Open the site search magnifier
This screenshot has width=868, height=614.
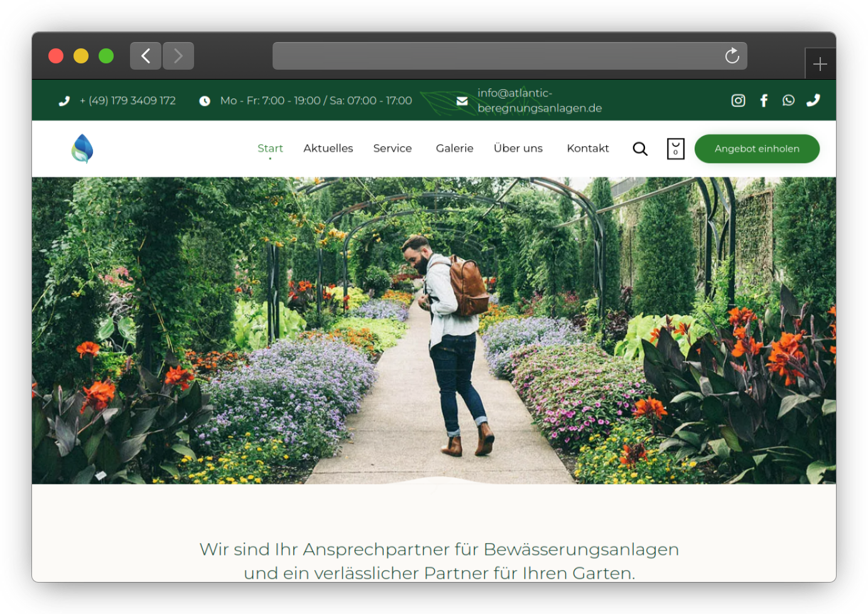point(640,149)
